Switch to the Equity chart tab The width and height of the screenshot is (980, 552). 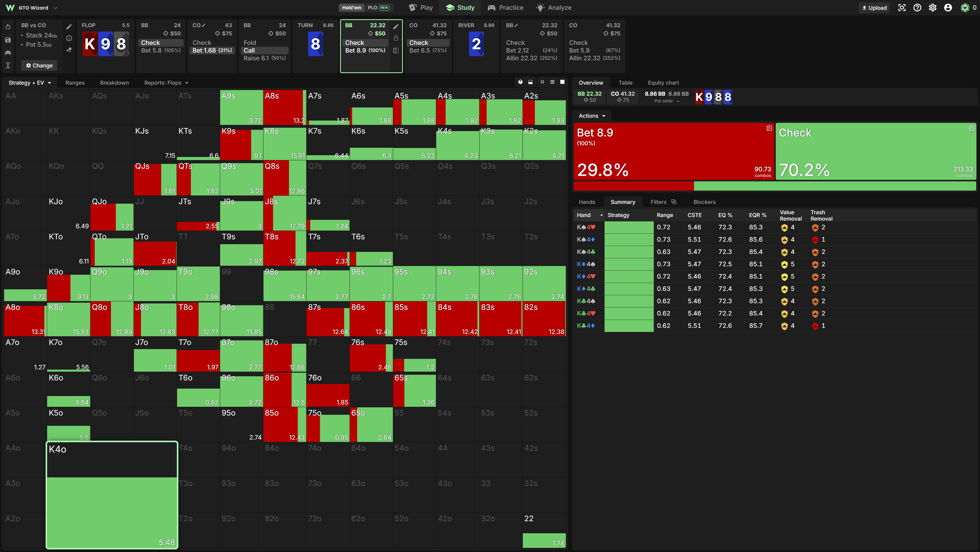[x=663, y=83]
